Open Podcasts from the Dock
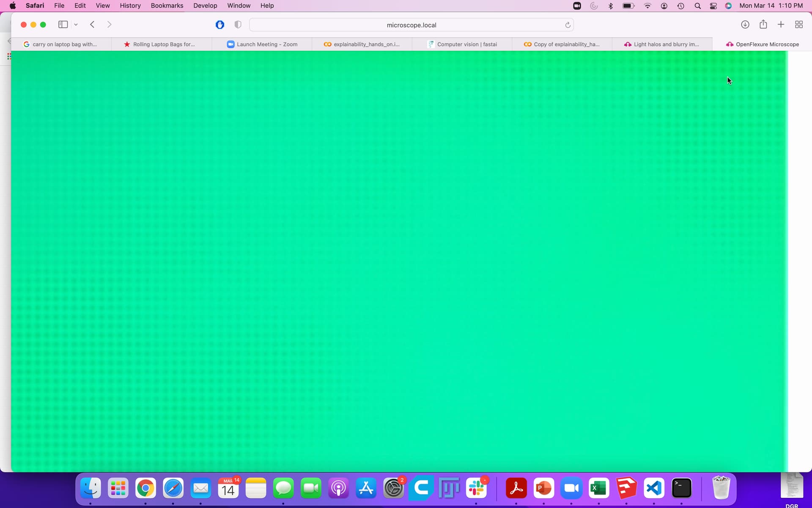 coord(338,489)
